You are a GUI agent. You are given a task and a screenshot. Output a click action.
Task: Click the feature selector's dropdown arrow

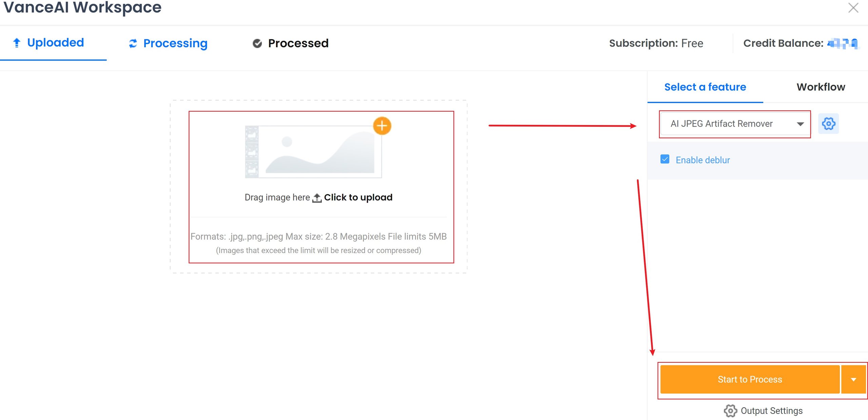tap(800, 124)
